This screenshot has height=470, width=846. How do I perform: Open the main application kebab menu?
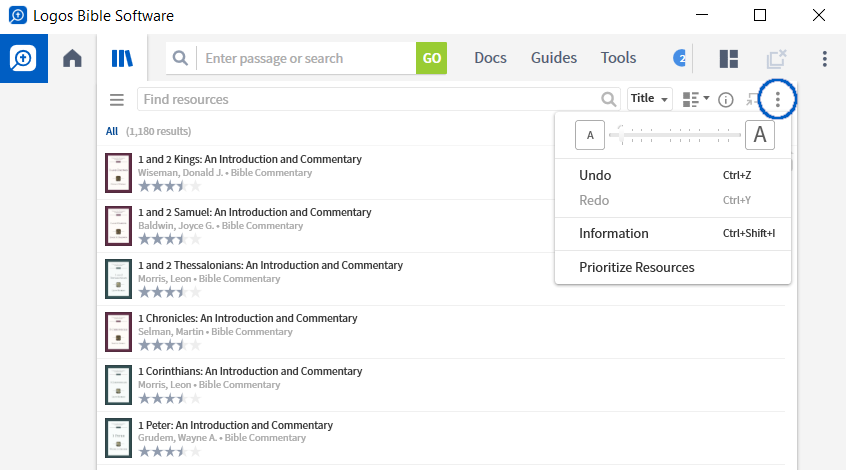824,58
